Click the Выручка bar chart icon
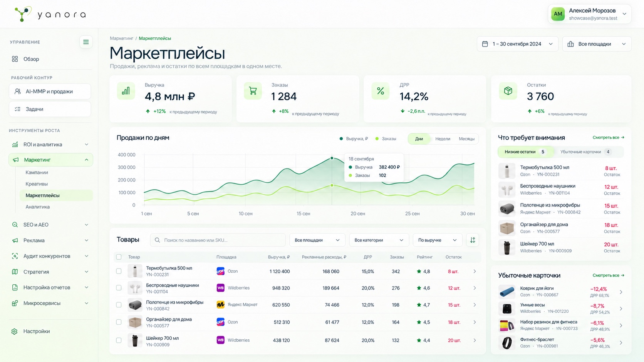644x362 pixels. click(x=126, y=91)
